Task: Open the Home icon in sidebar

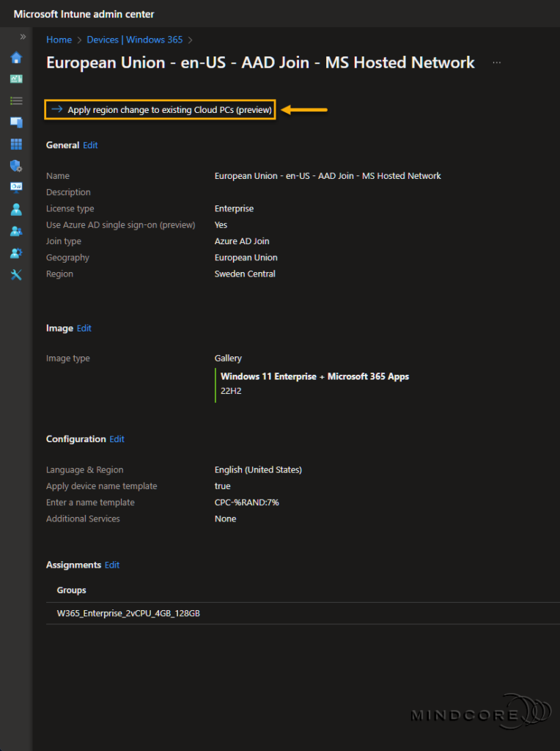Action: point(16,57)
